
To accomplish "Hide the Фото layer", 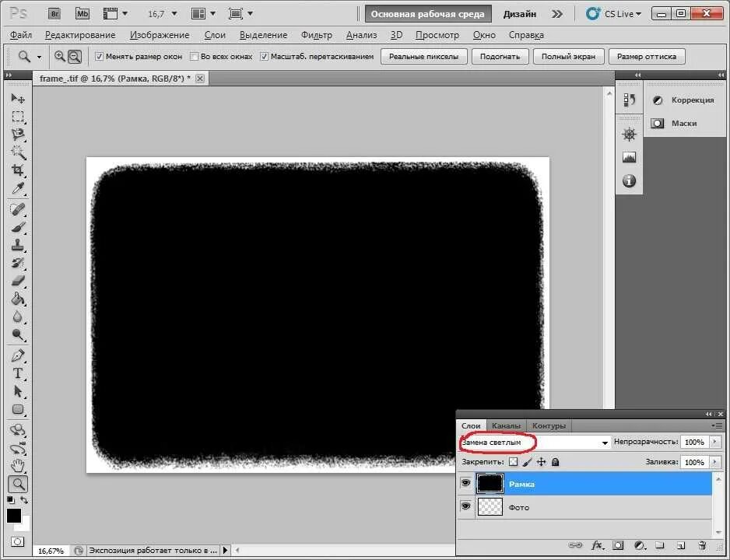I will tap(465, 506).
